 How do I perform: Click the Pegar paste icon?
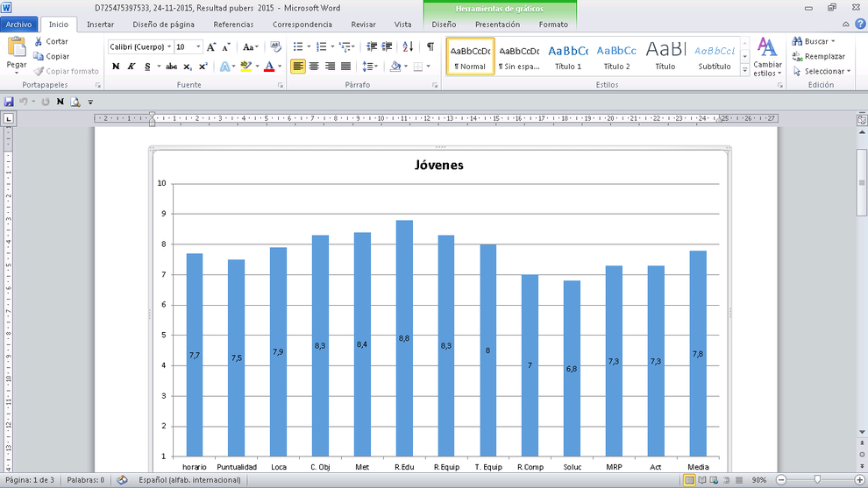pos(16,47)
